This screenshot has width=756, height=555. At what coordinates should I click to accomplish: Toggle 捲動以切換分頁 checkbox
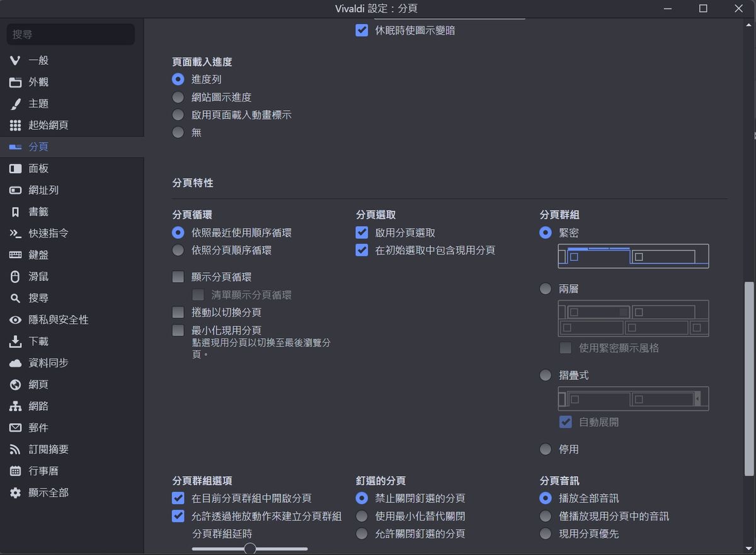coord(178,312)
